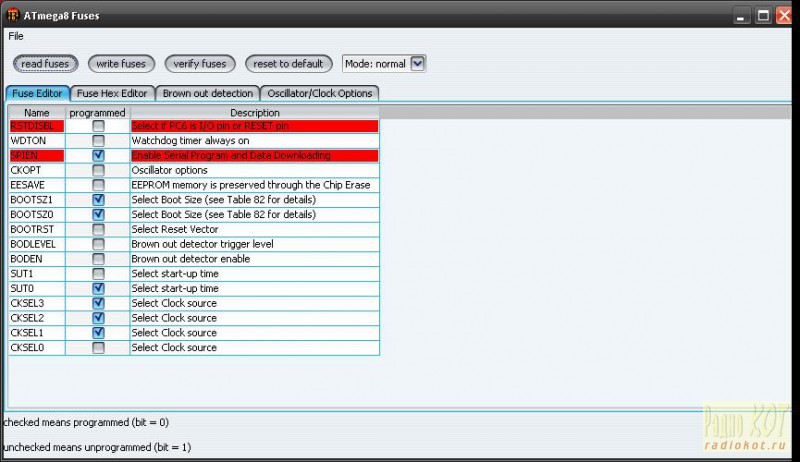This screenshot has height=462, width=800.
Task: Toggle the RSTDISBL programmed checkbox
Action: 98,126
